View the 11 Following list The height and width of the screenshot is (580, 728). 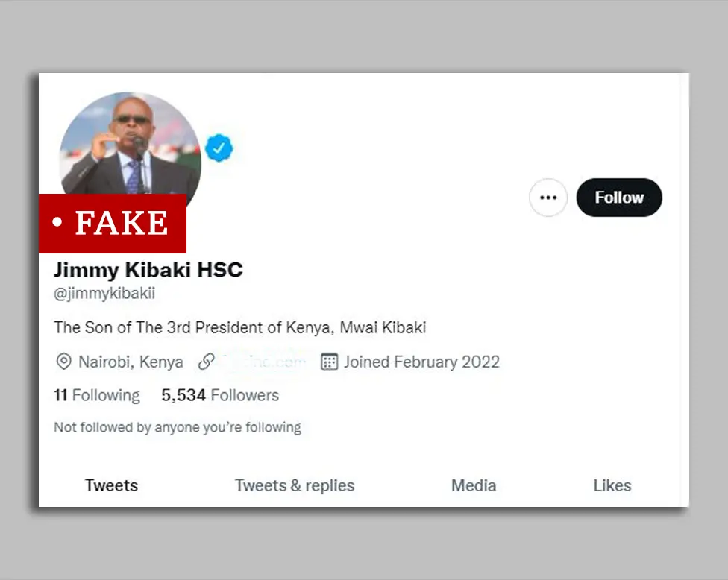point(95,395)
